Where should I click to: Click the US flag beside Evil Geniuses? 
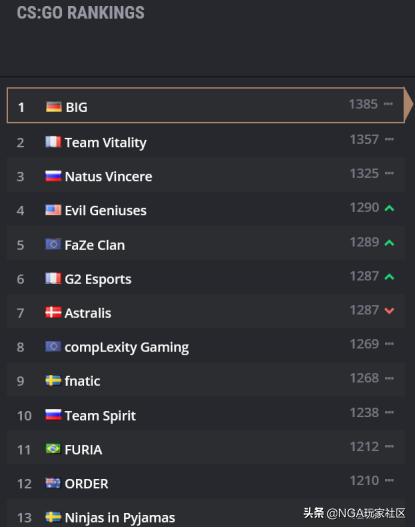tap(53, 210)
